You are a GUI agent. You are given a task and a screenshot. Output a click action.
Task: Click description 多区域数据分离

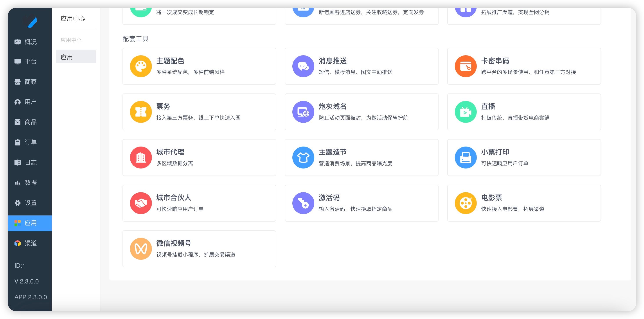[174, 163]
